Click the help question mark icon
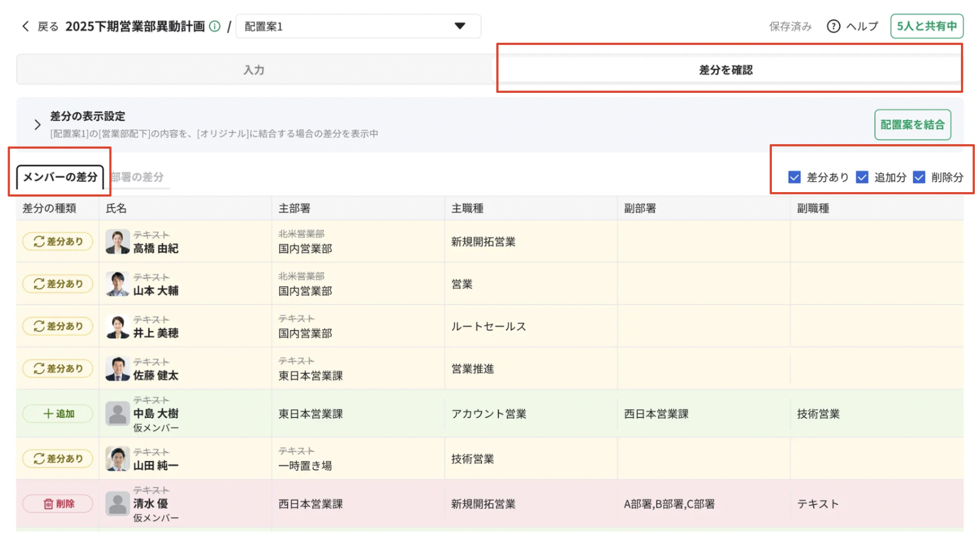 pos(833,27)
